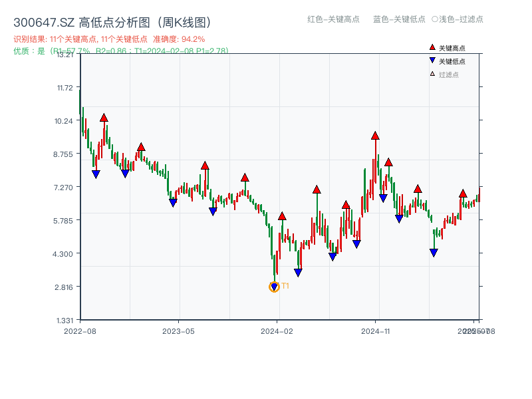This screenshot has height=399, width=532.
Task: Click the blue low marker near 3.5 after T1
Action: [298, 273]
